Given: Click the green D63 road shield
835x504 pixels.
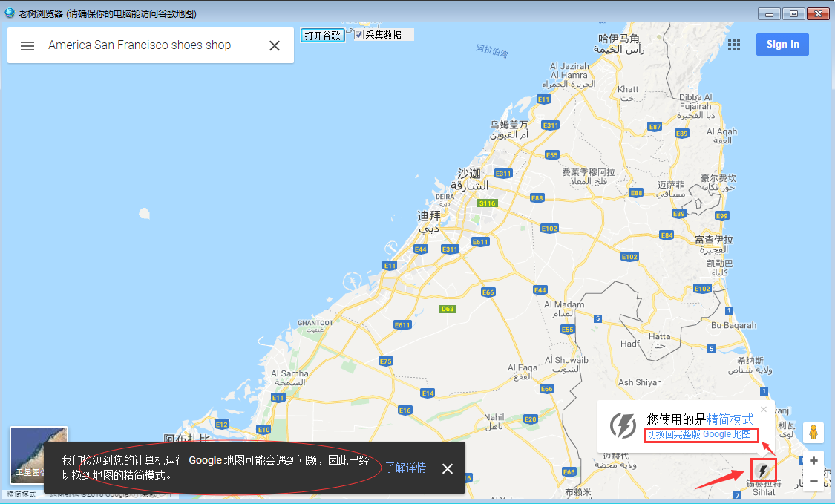Looking at the screenshot, I should coord(448,309).
